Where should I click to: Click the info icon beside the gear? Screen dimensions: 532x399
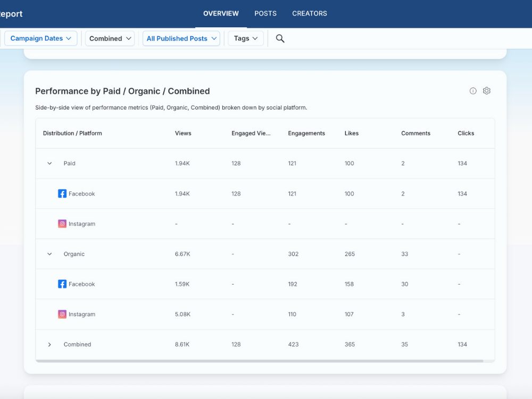coord(473,91)
